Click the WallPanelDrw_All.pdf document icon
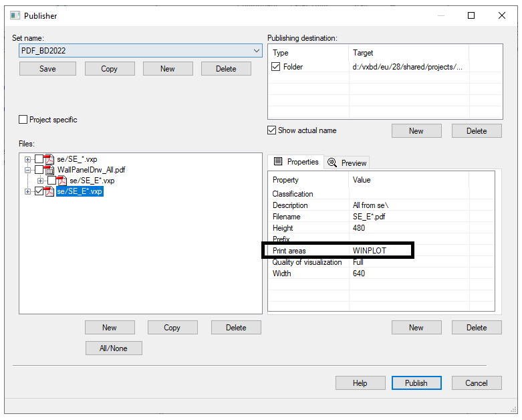This screenshot has height=420, width=522. (x=49, y=170)
